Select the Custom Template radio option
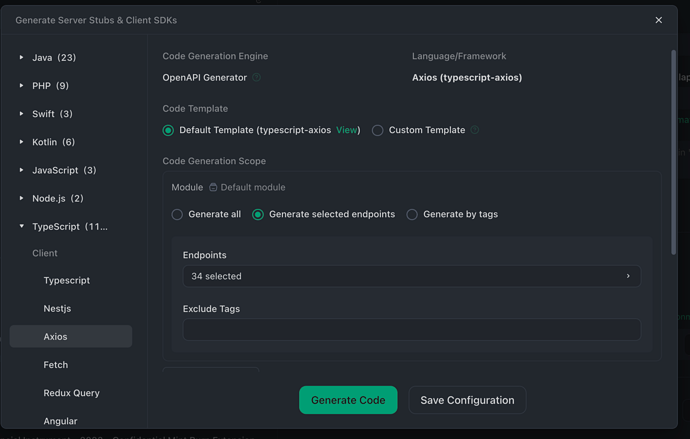Image resolution: width=690 pixels, height=439 pixels. (x=378, y=131)
